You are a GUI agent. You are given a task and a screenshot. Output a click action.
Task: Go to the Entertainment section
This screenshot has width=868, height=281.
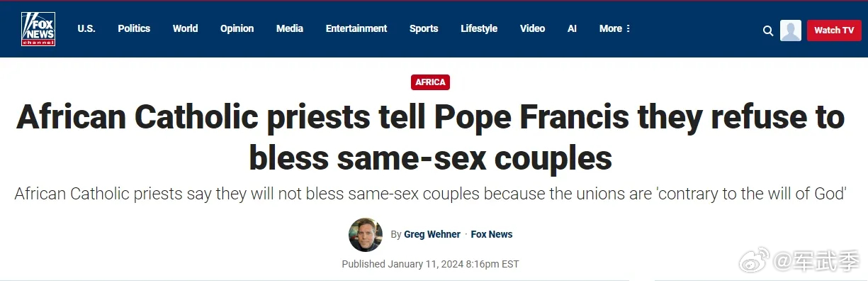tap(356, 29)
